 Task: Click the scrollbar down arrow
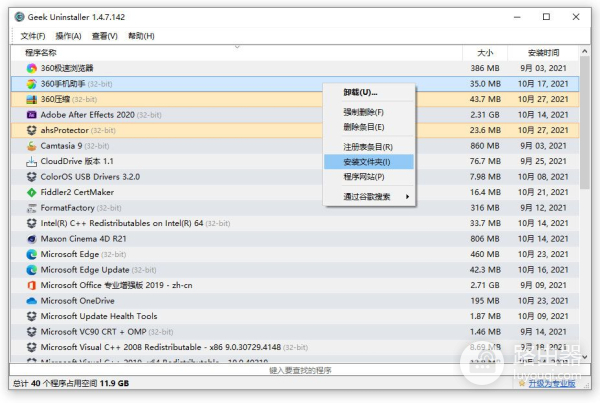click(x=585, y=357)
